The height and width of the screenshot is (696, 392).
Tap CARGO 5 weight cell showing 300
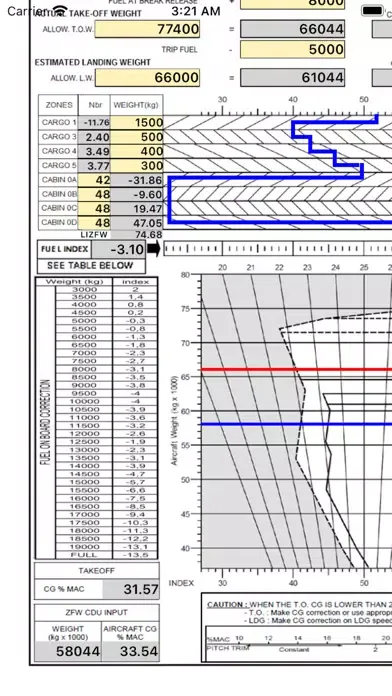coord(137,166)
